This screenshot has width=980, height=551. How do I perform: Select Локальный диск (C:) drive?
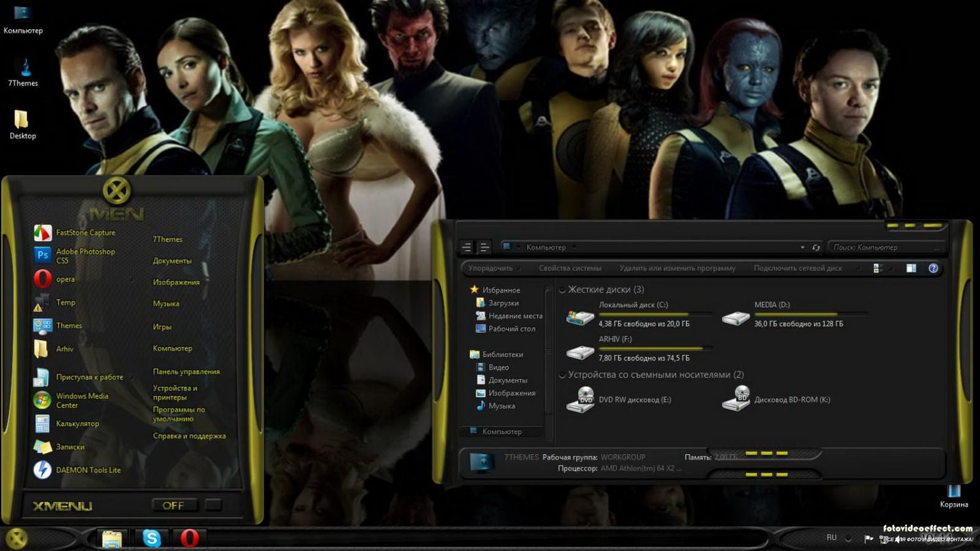point(639,314)
